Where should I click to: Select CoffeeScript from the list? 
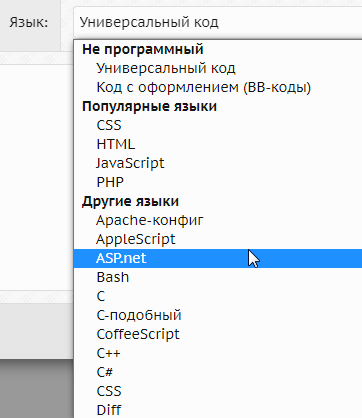tap(218, 334)
